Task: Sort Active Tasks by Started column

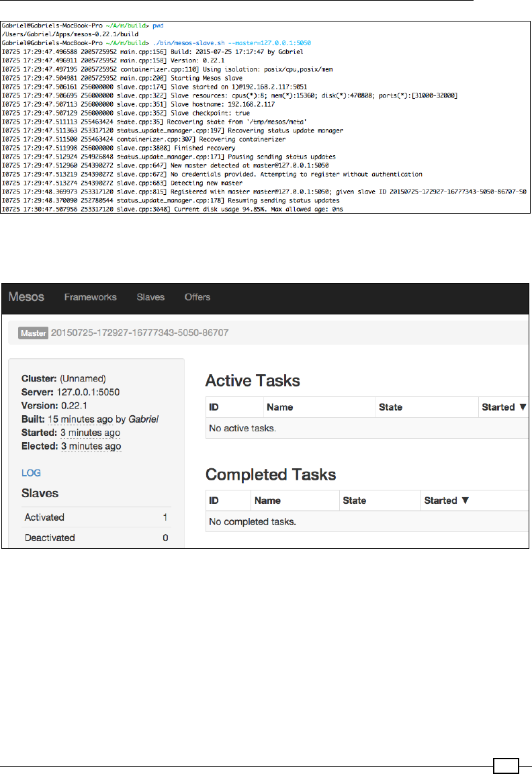Action: [x=503, y=407]
